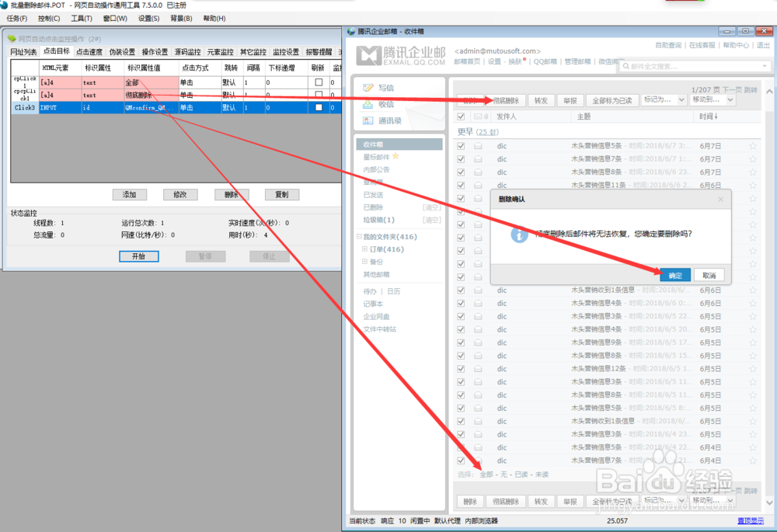Click the scroll-down arrow of mail list

pos(769,502)
